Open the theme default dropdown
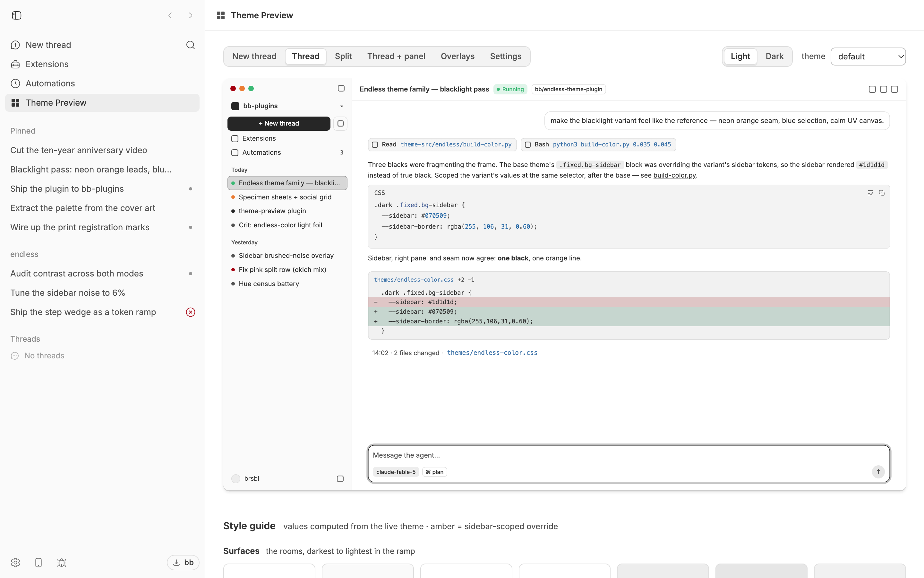Image resolution: width=924 pixels, height=578 pixels. 868,57
